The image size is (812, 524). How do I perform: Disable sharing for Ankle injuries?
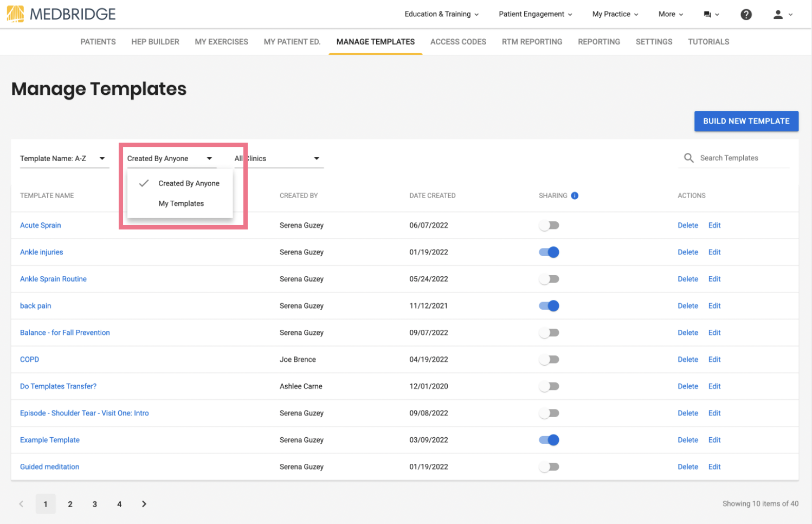pos(549,252)
